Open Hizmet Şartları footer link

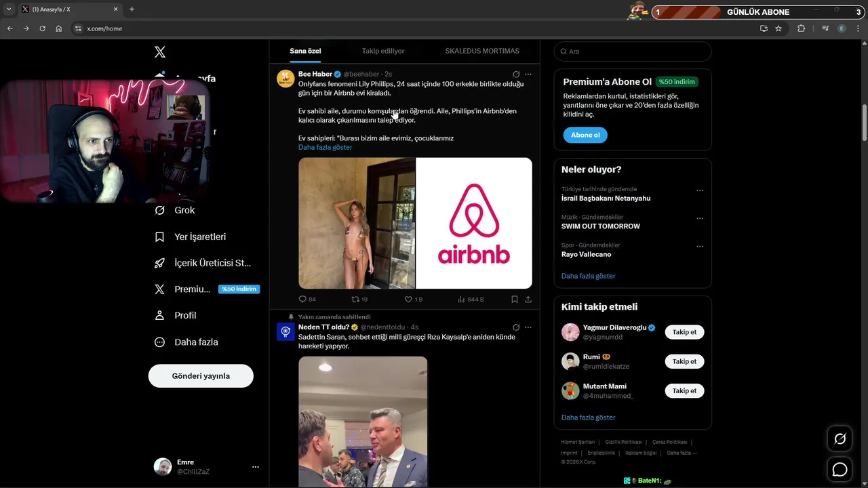pos(578,442)
